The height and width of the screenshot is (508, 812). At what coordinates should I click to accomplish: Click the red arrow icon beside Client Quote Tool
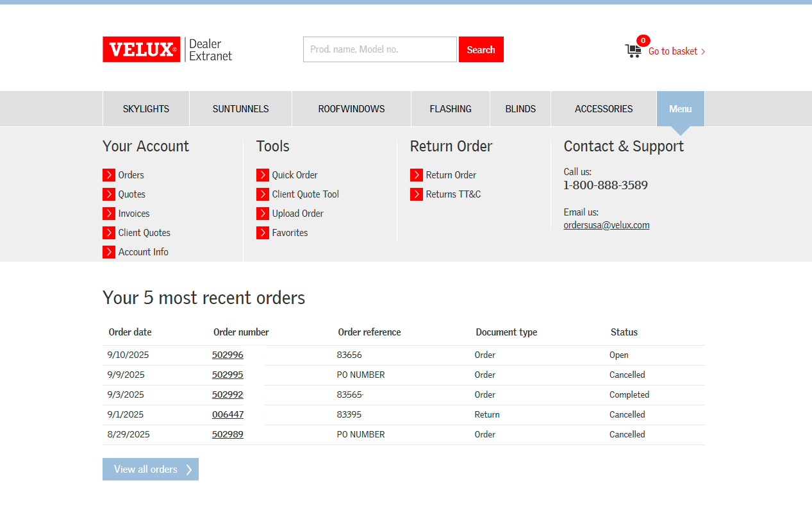click(263, 194)
